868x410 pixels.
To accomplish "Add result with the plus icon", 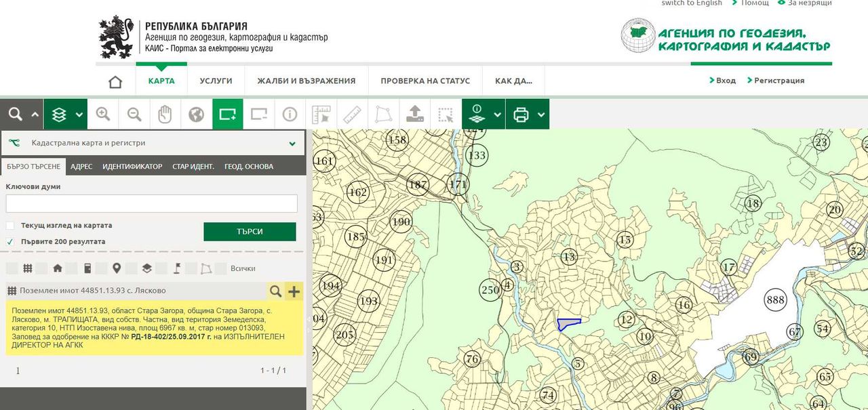I will click(294, 291).
